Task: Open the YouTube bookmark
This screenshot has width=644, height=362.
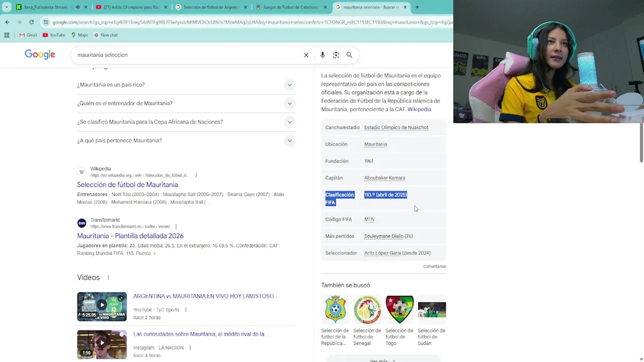Action: click(x=54, y=35)
